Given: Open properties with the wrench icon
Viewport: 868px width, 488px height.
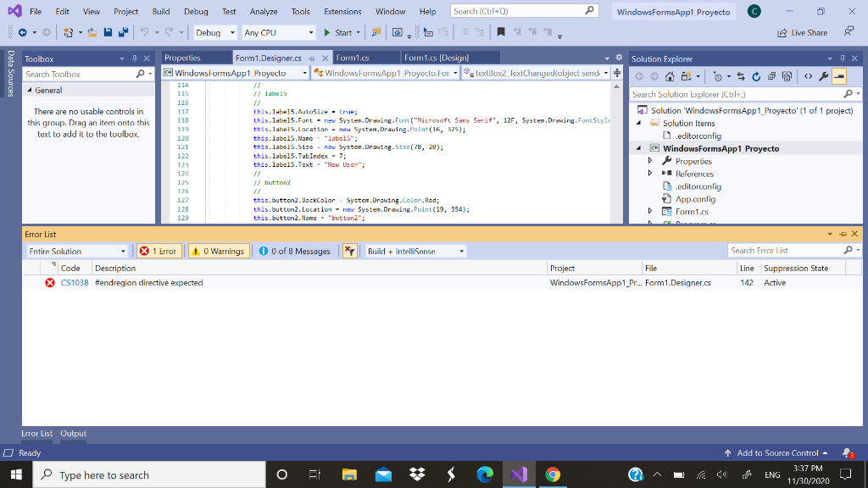Looking at the screenshot, I should [x=824, y=76].
